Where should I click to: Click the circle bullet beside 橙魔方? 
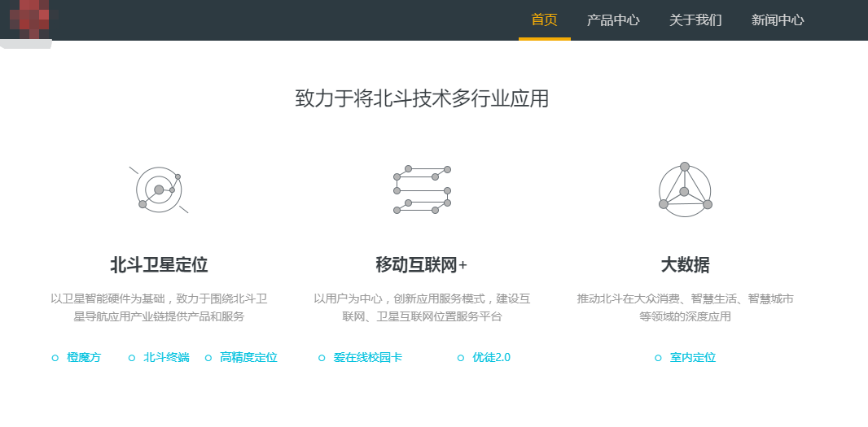click(x=55, y=358)
